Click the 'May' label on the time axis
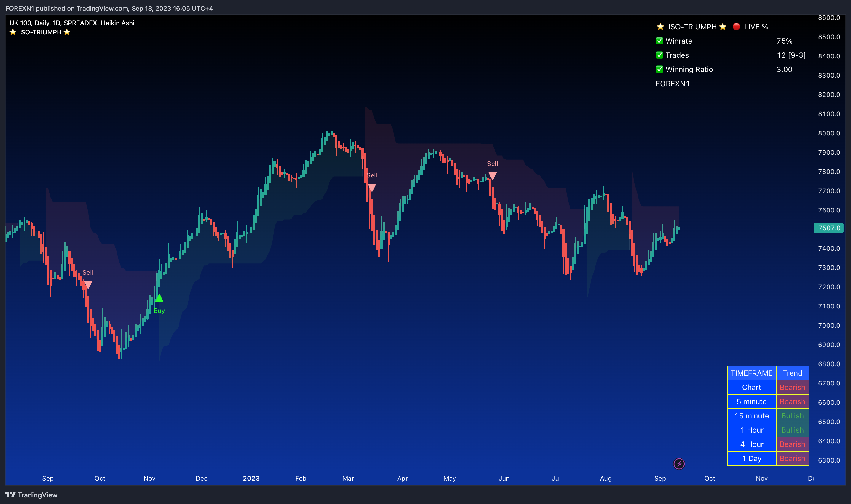 coord(450,478)
